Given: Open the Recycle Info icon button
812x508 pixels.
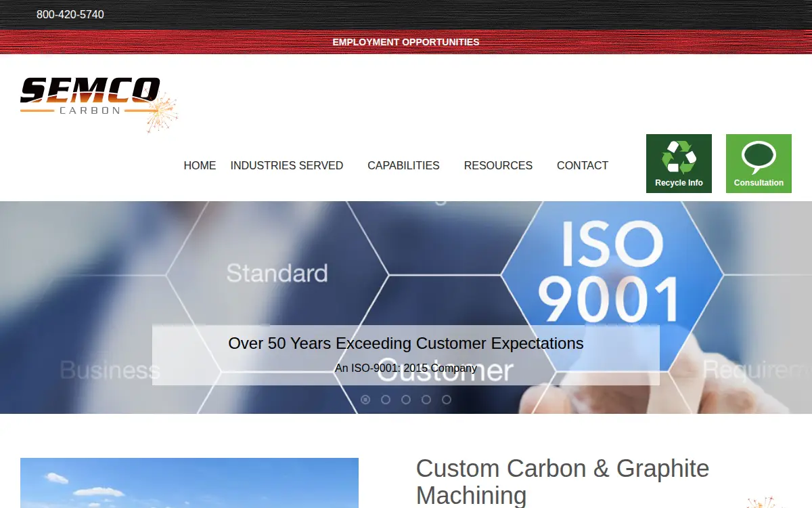Looking at the screenshot, I should pyautogui.click(x=679, y=163).
